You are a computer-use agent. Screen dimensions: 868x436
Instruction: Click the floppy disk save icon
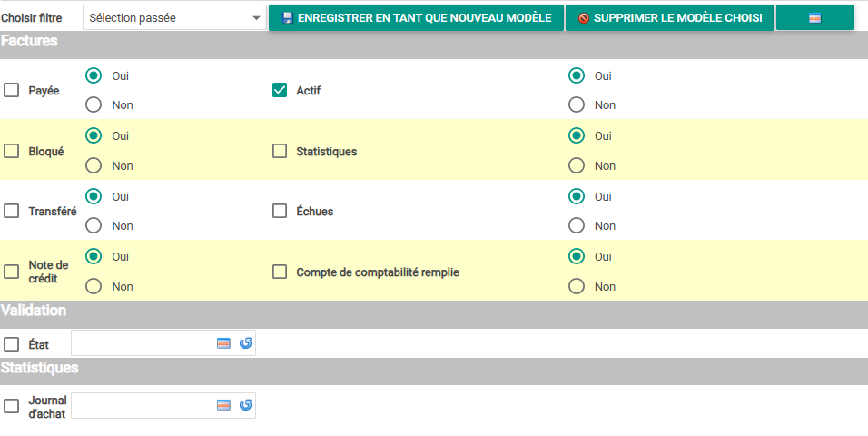(x=287, y=18)
